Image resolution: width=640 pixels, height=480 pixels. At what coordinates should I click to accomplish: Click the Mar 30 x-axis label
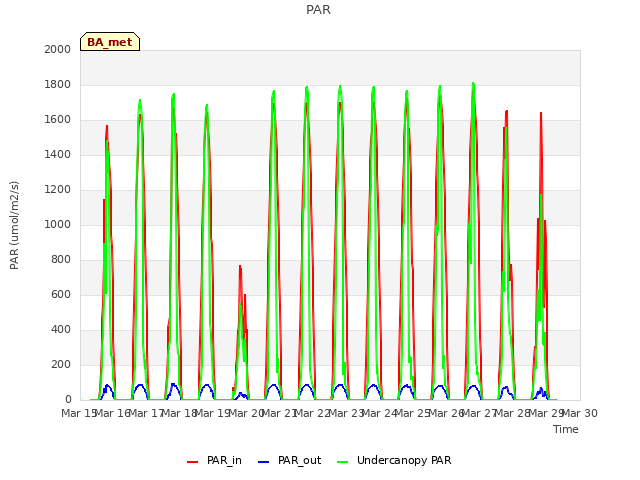click(x=580, y=413)
